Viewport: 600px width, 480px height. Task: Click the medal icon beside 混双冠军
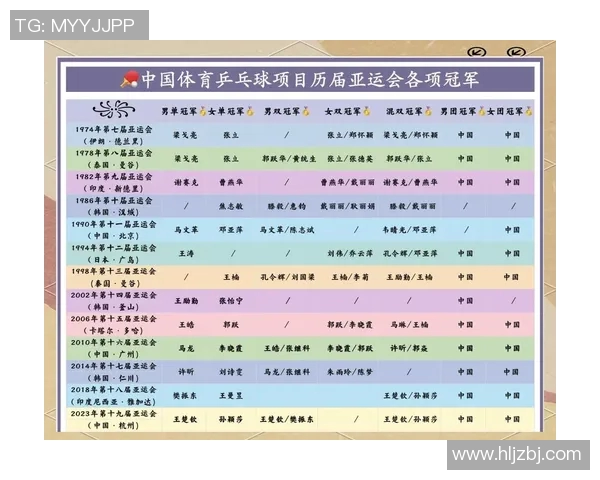pos(428,111)
